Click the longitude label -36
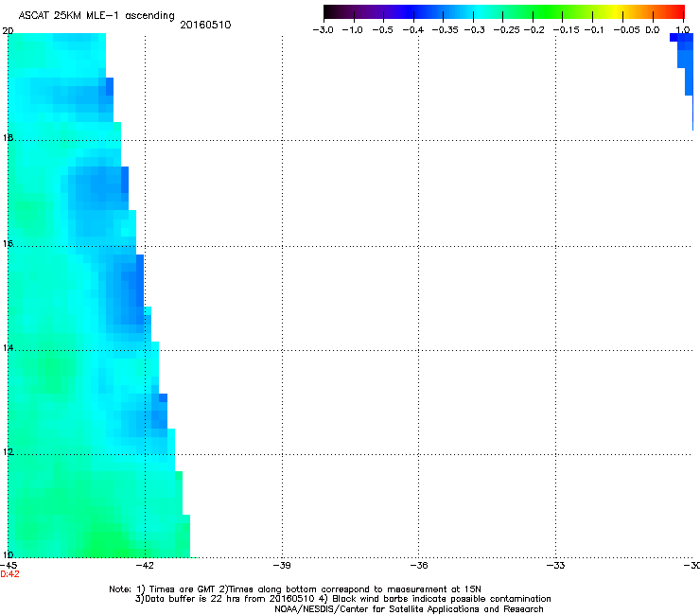Image resolution: width=700 pixels, height=615 pixels. pyautogui.click(x=419, y=566)
